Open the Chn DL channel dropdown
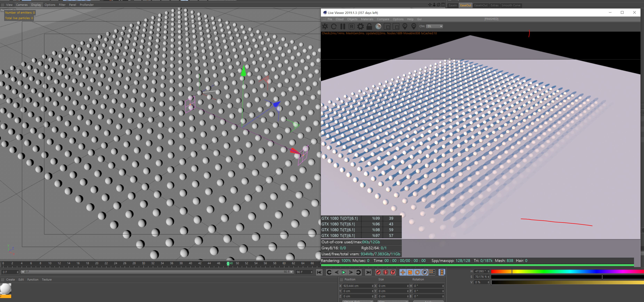 point(434,26)
